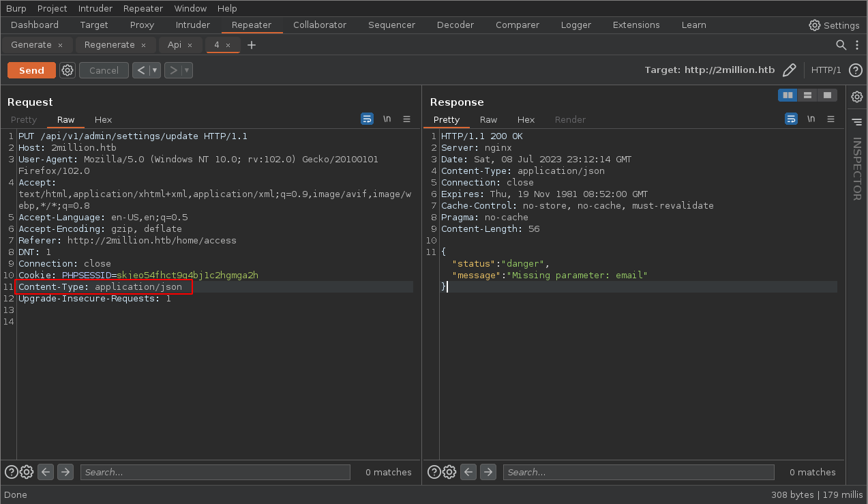Close repeater tab 4
This screenshot has height=504, width=868.
tap(228, 45)
